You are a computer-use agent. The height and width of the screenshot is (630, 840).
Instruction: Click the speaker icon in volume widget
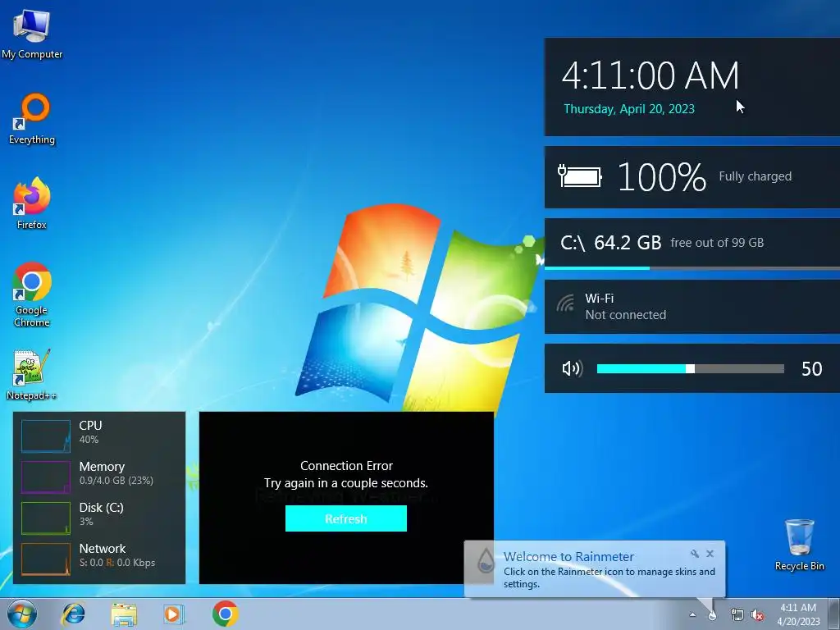point(572,368)
